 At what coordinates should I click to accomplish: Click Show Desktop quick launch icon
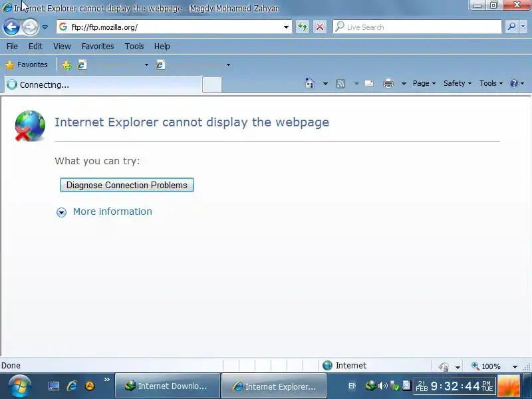(54, 386)
